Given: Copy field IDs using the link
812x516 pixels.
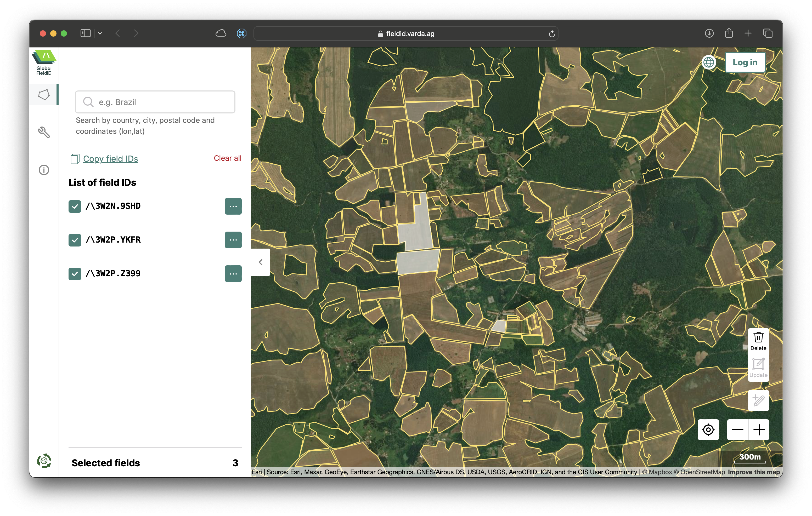Looking at the screenshot, I should point(111,158).
